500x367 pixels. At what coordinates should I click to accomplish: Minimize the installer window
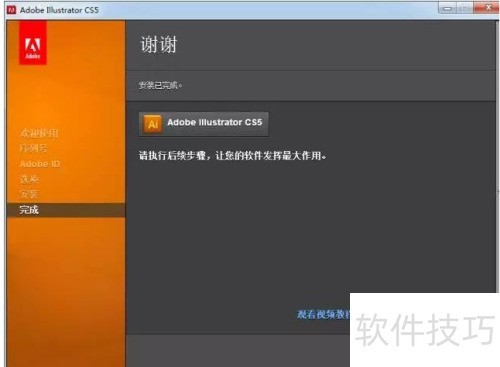pyautogui.click(x=447, y=8)
